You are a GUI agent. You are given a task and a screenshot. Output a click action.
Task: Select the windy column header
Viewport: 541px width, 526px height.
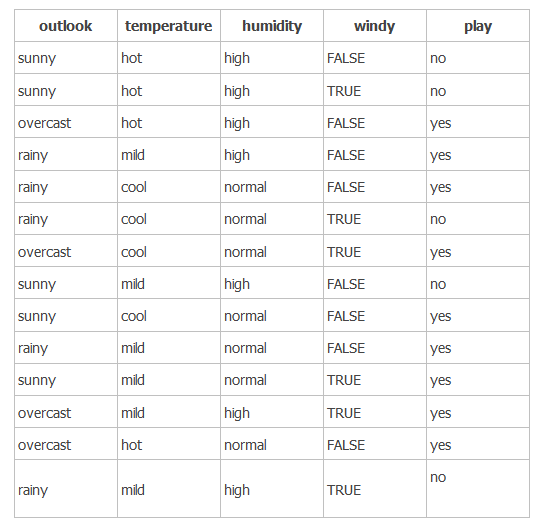pyautogui.click(x=374, y=26)
